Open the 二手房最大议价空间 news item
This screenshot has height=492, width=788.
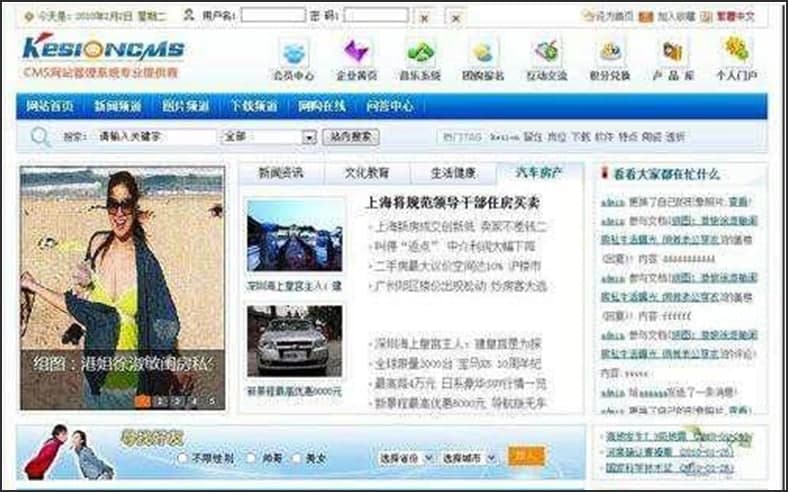point(457,266)
